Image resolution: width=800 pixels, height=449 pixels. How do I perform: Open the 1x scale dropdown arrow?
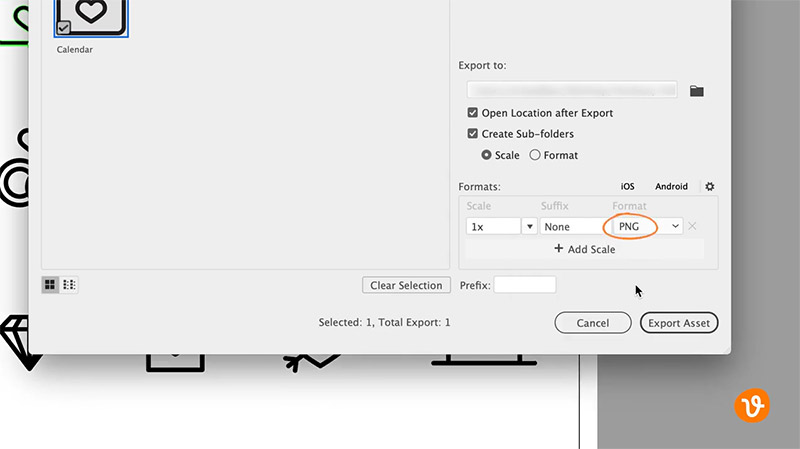530,226
